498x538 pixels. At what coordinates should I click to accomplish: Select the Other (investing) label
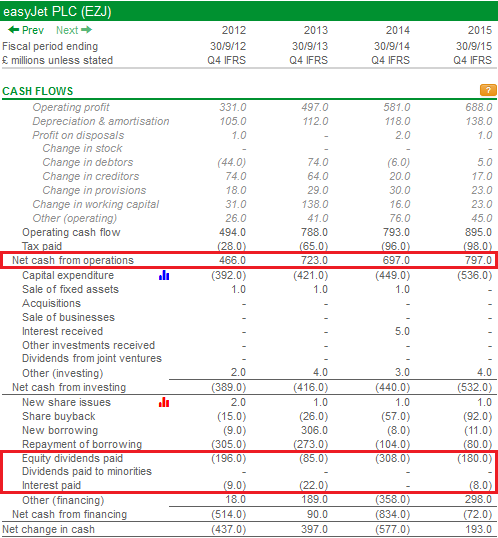tap(62, 373)
